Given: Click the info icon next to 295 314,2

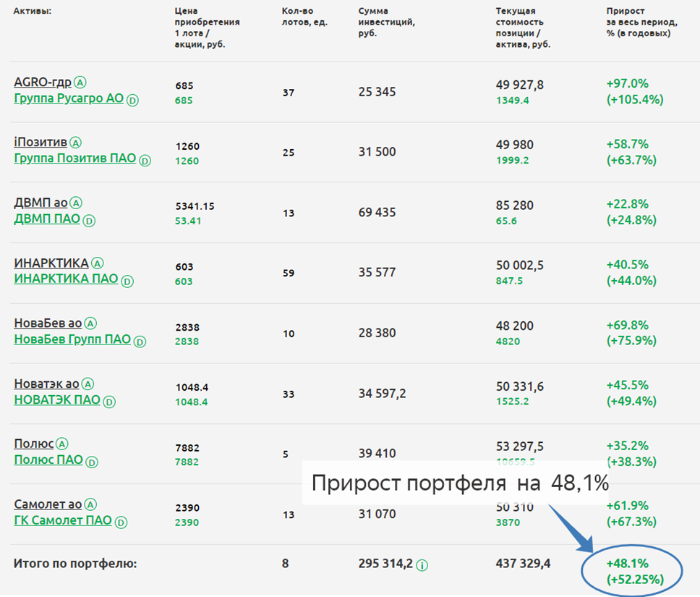Looking at the screenshot, I should [422, 565].
